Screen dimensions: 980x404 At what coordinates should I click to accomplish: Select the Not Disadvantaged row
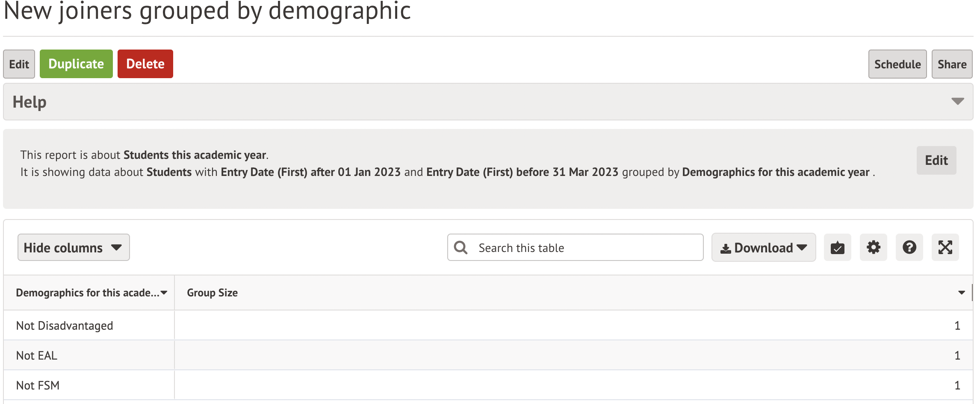[65, 326]
